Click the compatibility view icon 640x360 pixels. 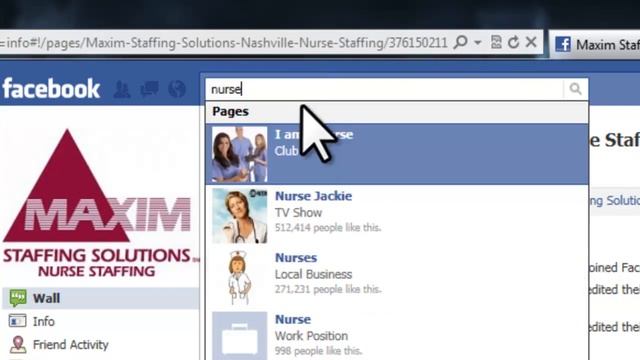click(496, 42)
